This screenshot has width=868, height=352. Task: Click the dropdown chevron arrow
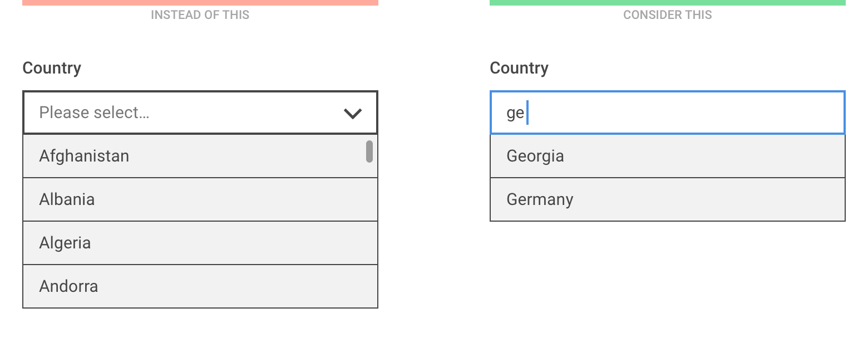pyautogui.click(x=353, y=114)
